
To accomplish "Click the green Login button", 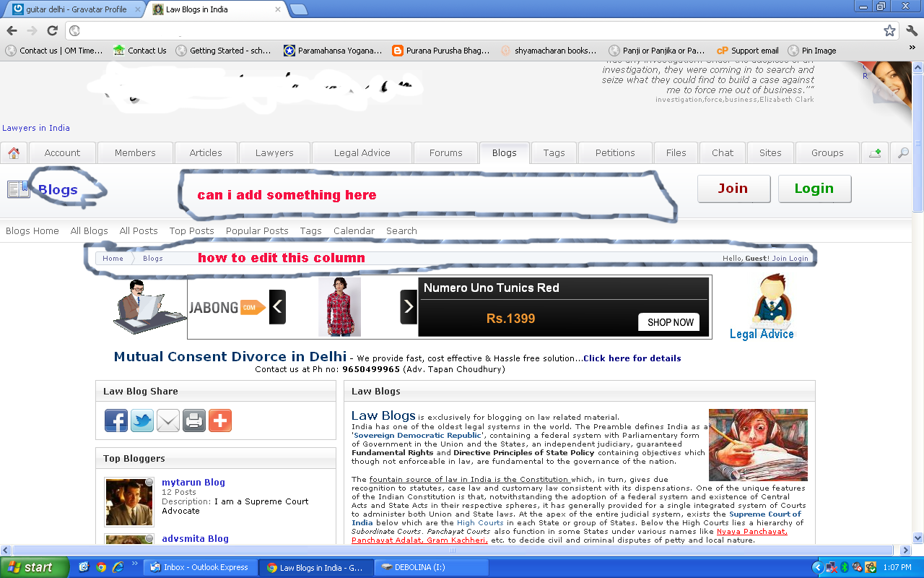I will pos(814,189).
